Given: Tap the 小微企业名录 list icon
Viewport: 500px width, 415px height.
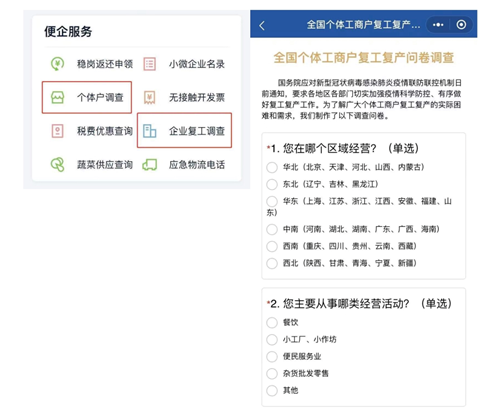Looking at the screenshot, I should click(149, 64).
